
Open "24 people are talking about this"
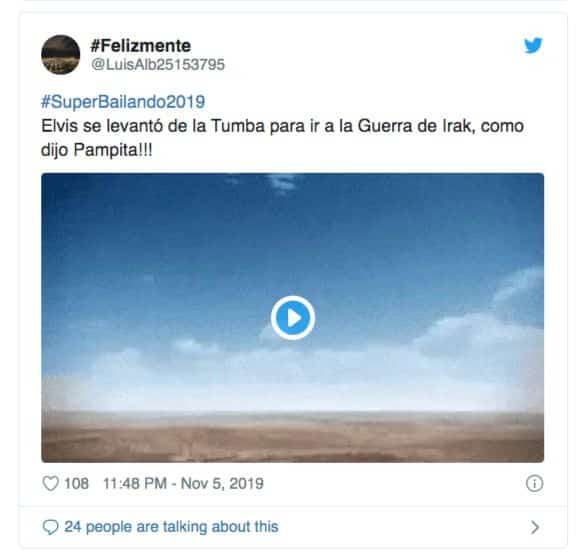(171, 527)
